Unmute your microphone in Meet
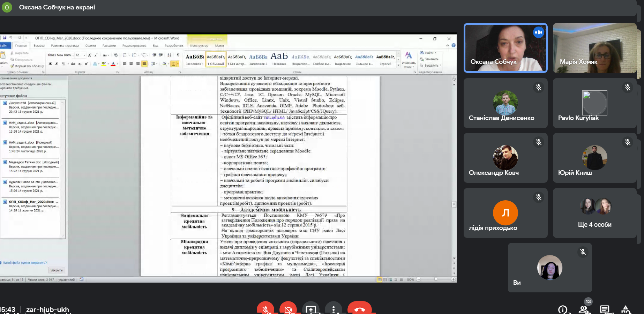644x314 pixels. (265, 309)
